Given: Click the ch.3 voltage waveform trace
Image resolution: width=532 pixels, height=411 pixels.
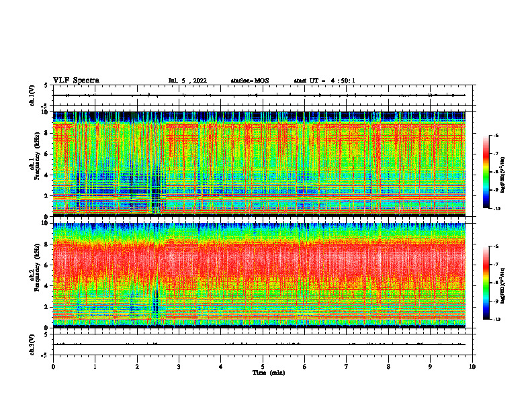Looking at the screenshot, I should pos(259,345).
